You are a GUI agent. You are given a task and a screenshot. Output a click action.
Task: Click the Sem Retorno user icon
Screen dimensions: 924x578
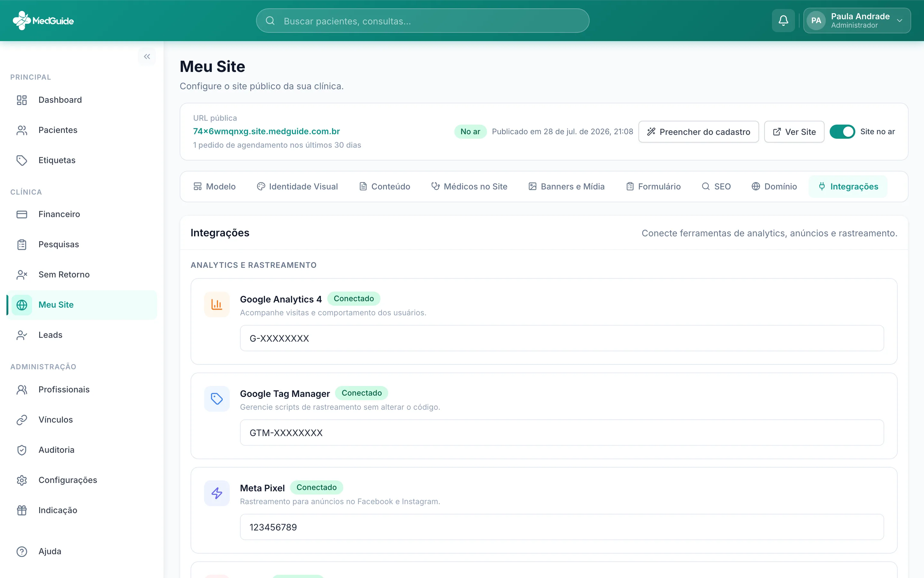tap(22, 275)
